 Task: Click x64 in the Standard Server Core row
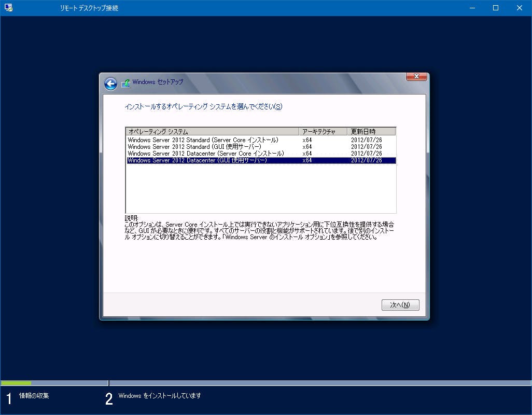click(307, 140)
